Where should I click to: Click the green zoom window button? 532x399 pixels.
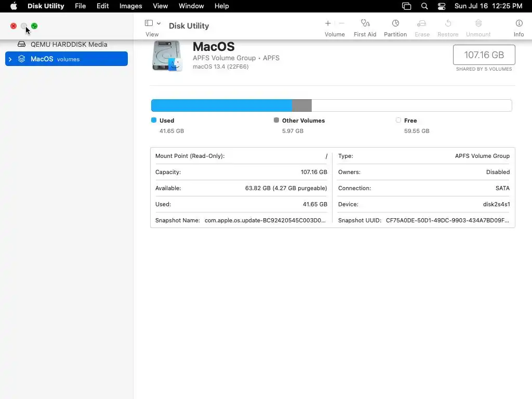coord(34,26)
